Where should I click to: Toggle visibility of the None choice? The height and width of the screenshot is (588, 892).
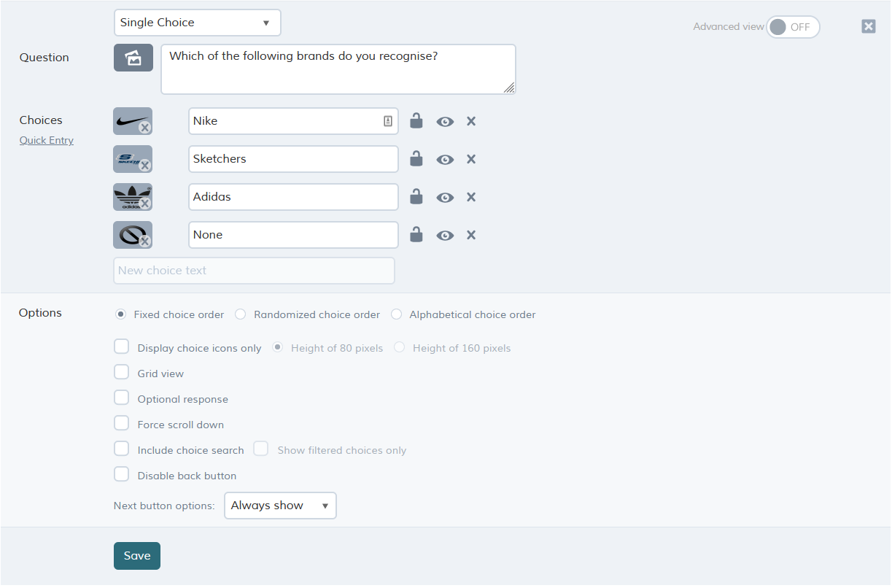pos(445,236)
